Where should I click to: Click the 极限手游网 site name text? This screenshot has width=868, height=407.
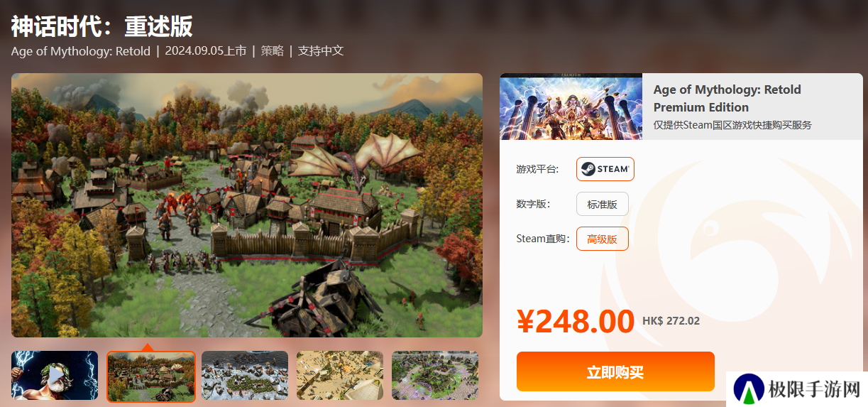pos(815,389)
